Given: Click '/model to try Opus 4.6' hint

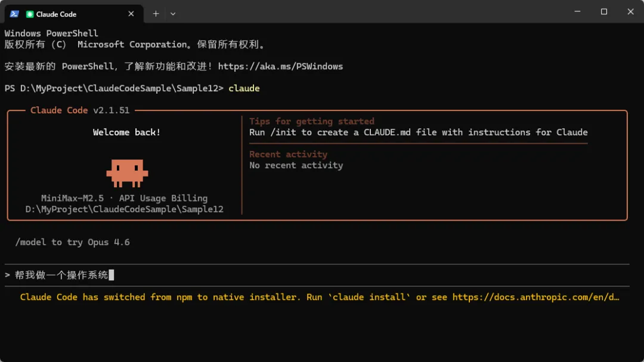Looking at the screenshot, I should pyautogui.click(x=72, y=242).
